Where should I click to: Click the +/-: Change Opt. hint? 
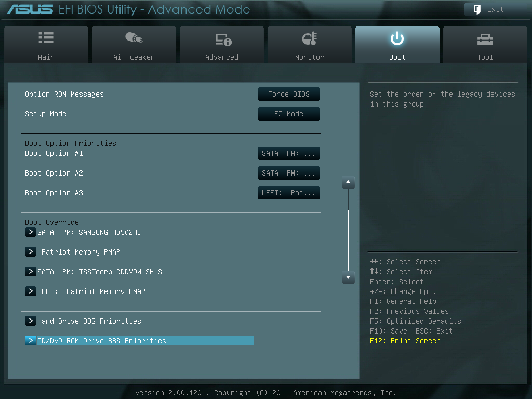(x=403, y=291)
